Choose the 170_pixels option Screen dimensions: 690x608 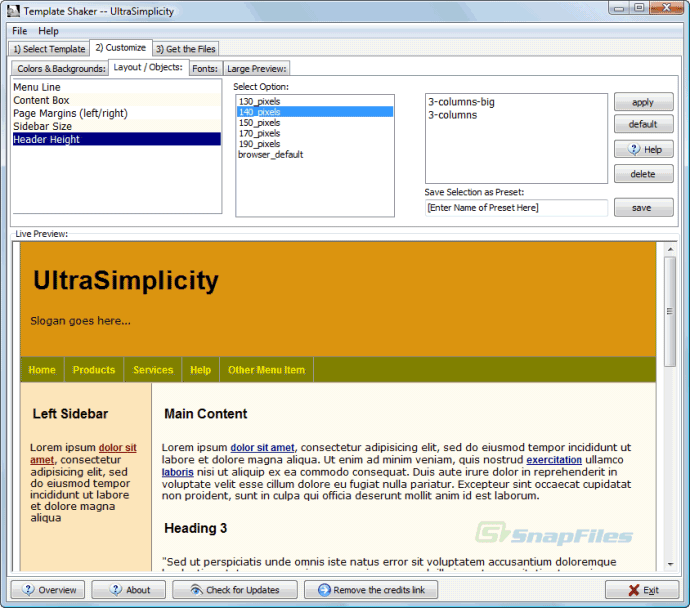[315, 133]
